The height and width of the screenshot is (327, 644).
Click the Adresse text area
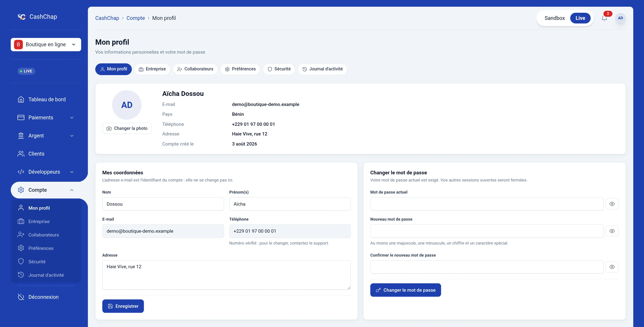point(227,275)
